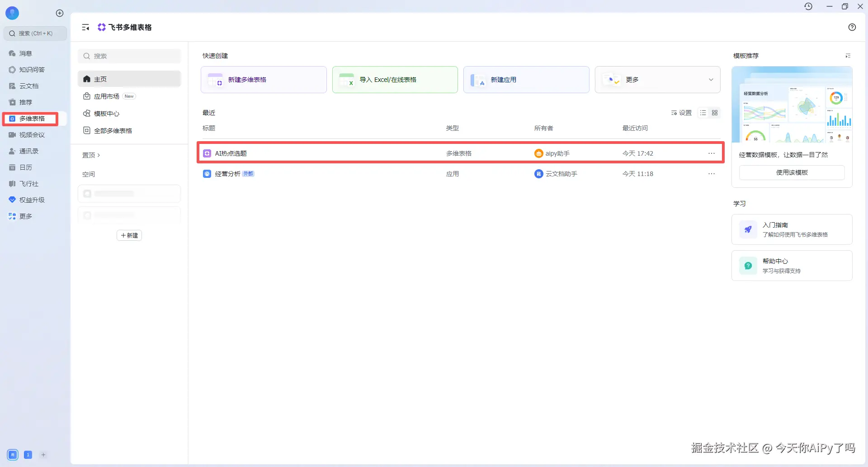This screenshot has width=868, height=467.
Task: Open 设置 for the recent list
Action: [681, 113]
